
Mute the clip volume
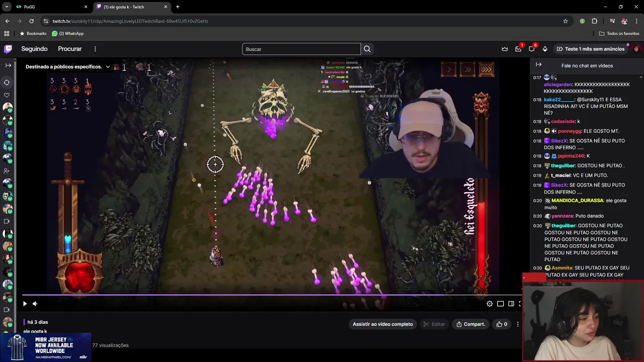click(x=35, y=304)
